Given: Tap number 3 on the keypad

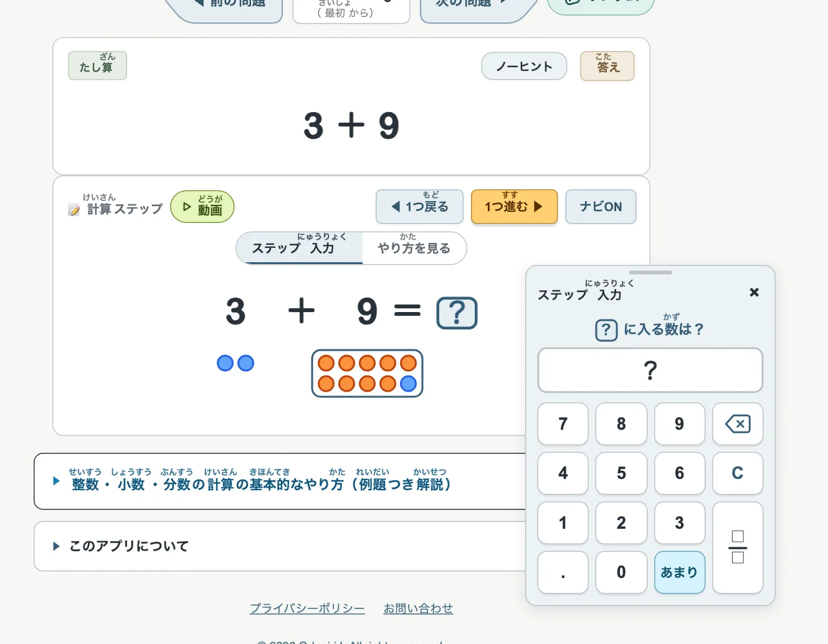Looking at the screenshot, I should pos(680,523).
